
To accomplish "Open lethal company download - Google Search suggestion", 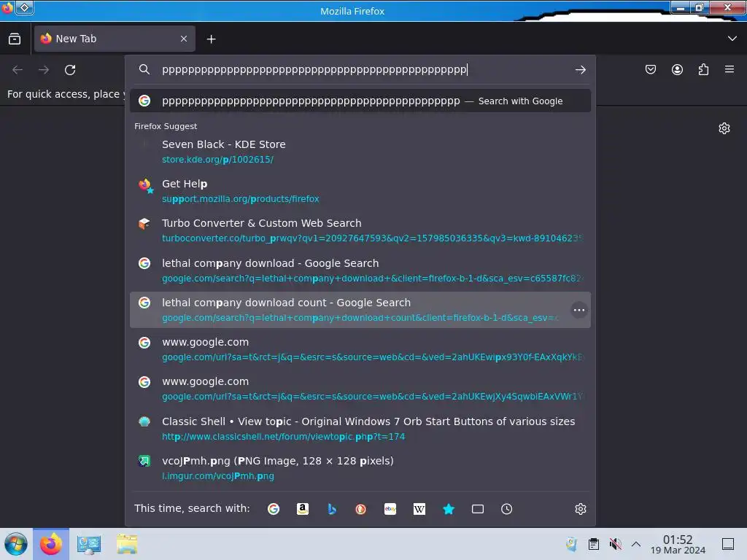I will coord(360,271).
